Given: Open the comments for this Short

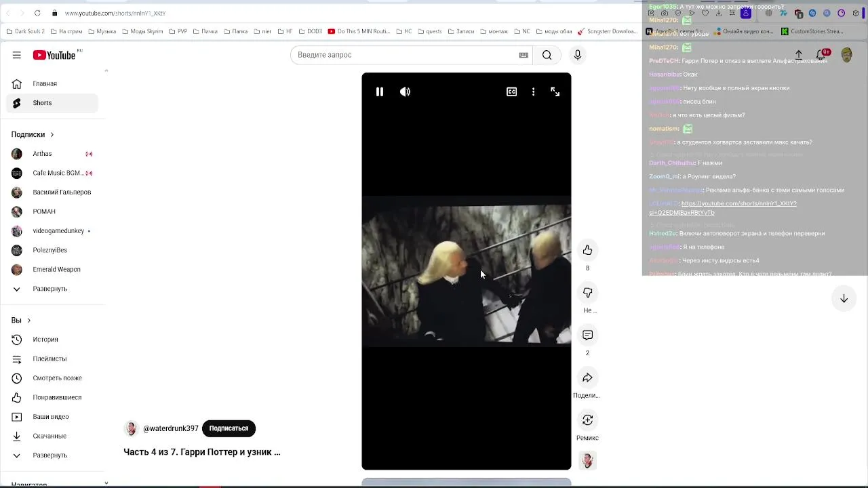Looking at the screenshot, I should 587,335.
